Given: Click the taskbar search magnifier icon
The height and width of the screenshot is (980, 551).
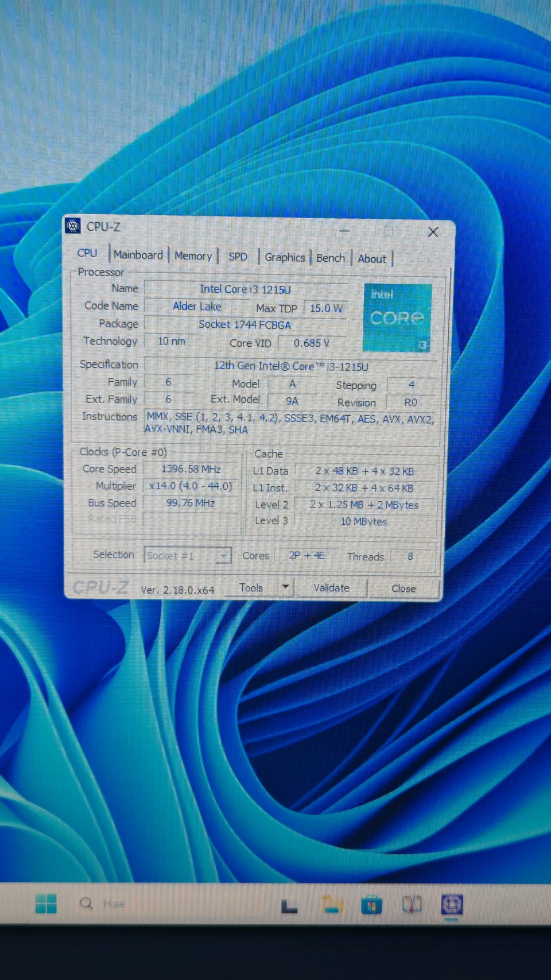Looking at the screenshot, I should [x=86, y=903].
